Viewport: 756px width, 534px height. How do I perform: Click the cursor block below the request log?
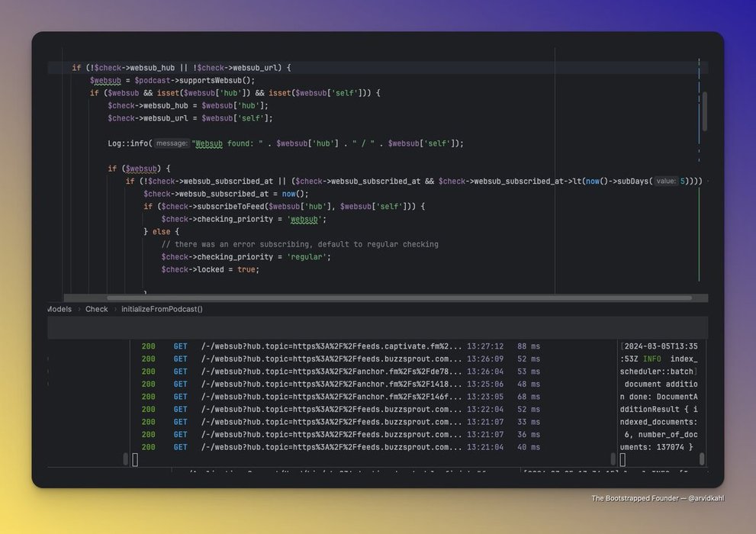tap(135, 459)
